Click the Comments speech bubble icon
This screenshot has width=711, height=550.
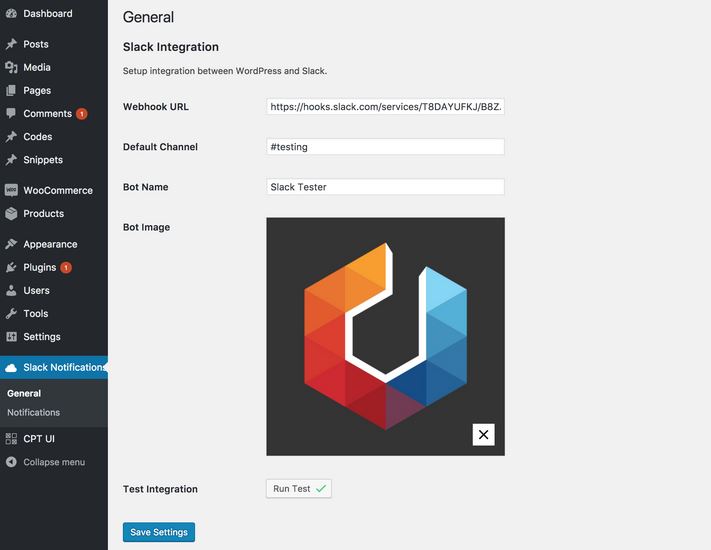[11, 113]
